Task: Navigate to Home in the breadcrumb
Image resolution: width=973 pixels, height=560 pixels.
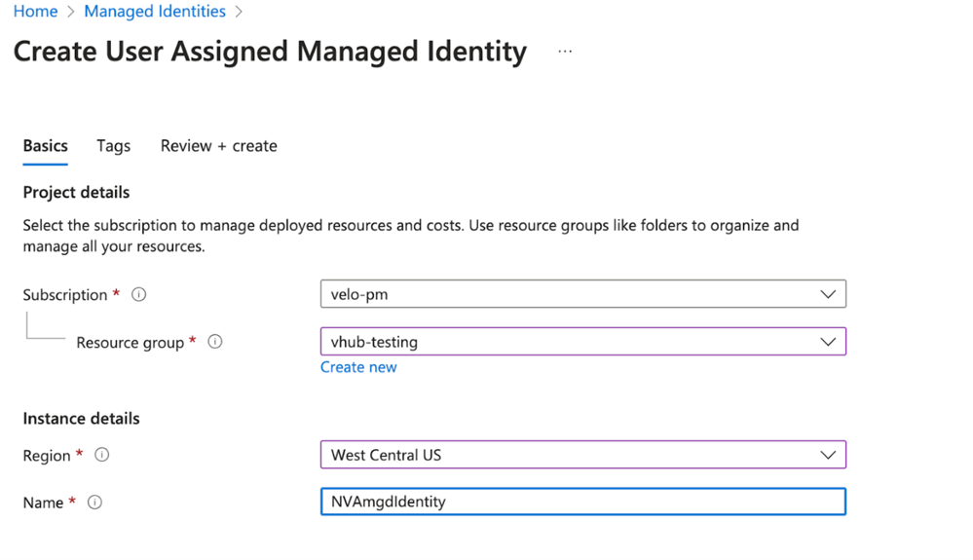Action: tap(35, 12)
